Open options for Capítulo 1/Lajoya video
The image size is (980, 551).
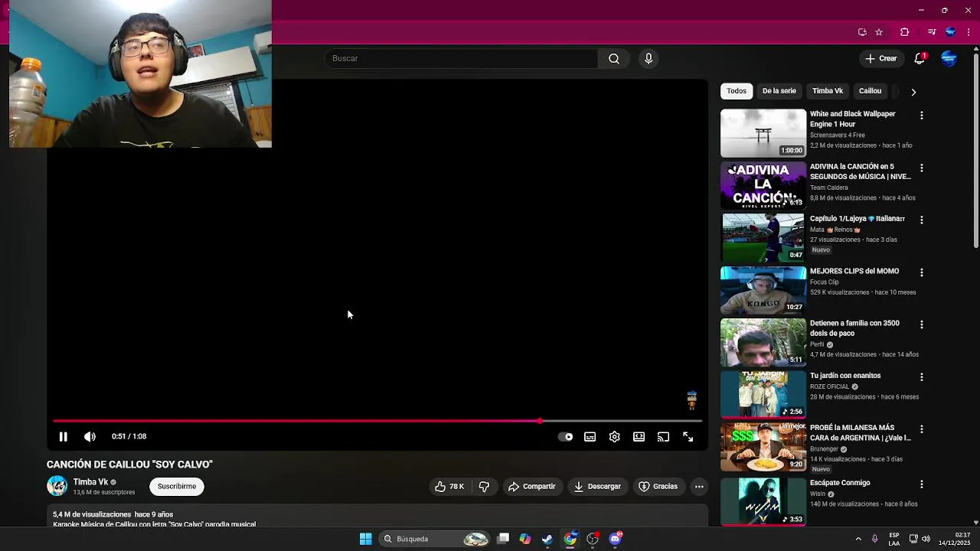click(922, 220)
